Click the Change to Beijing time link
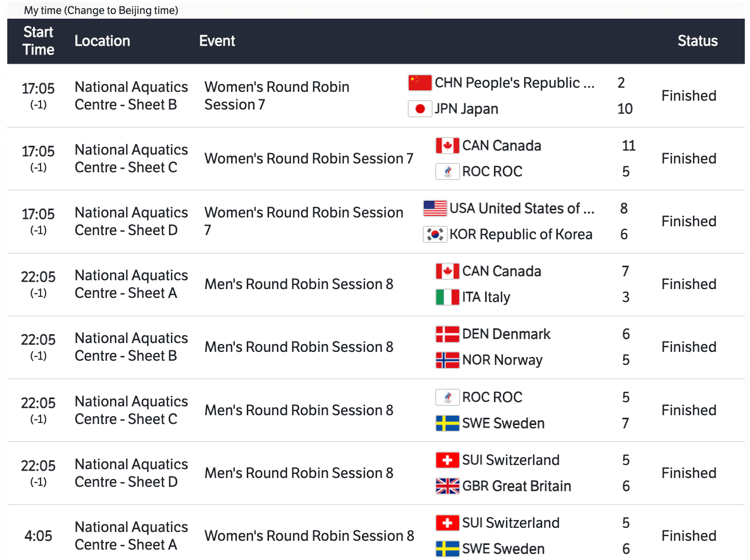Viewport: 750px width, 560px height. point(121,10)
